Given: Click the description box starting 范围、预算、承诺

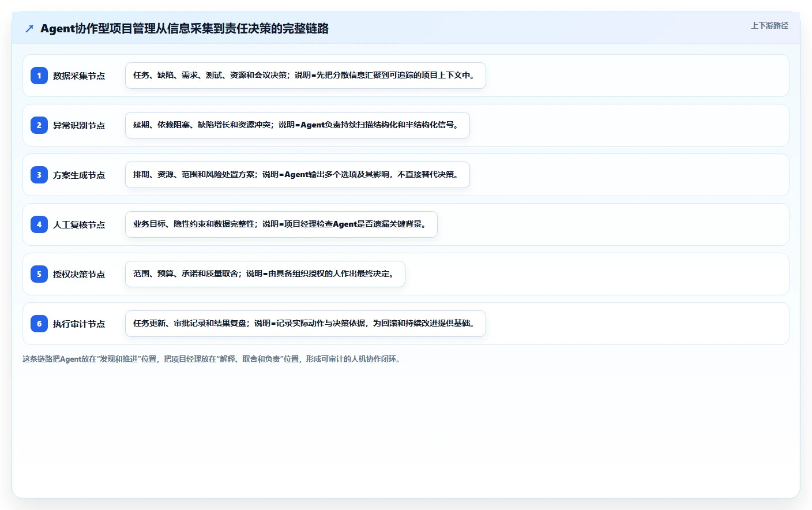Looking at the screenshot, I should tap(265, 274).
